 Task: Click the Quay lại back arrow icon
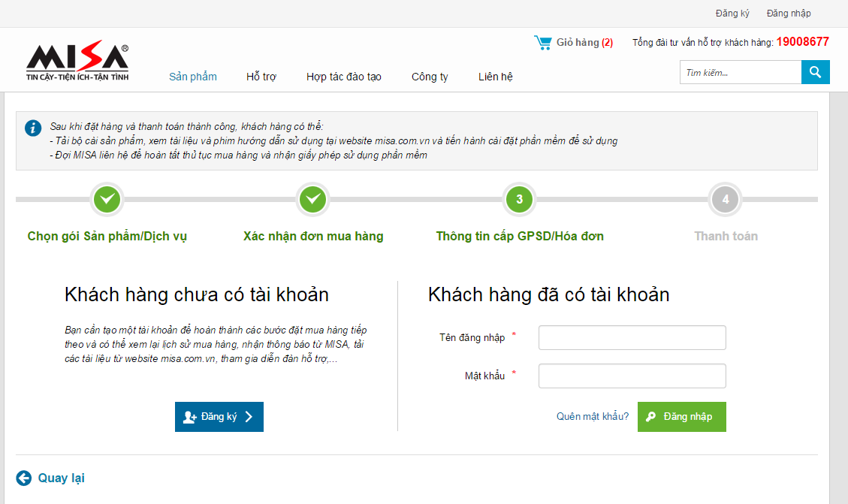(x=24, y=478)
